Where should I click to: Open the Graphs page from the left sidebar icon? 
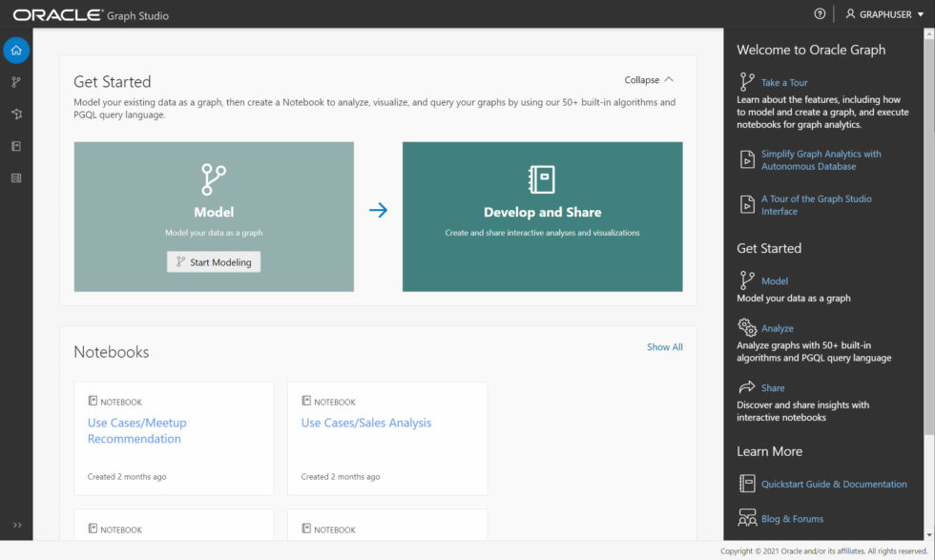[16, 114]
